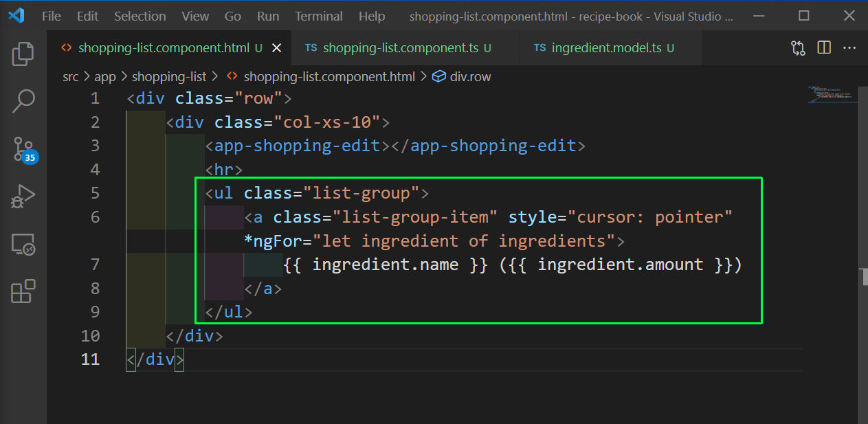
Task: Open the Search view in activity bar
Action: click(23, 101)
